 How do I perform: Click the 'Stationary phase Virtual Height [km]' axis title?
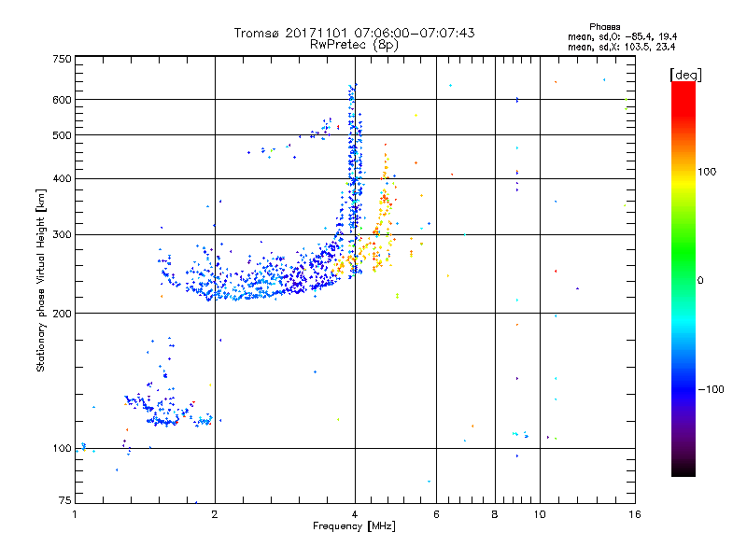pos(41,281)
